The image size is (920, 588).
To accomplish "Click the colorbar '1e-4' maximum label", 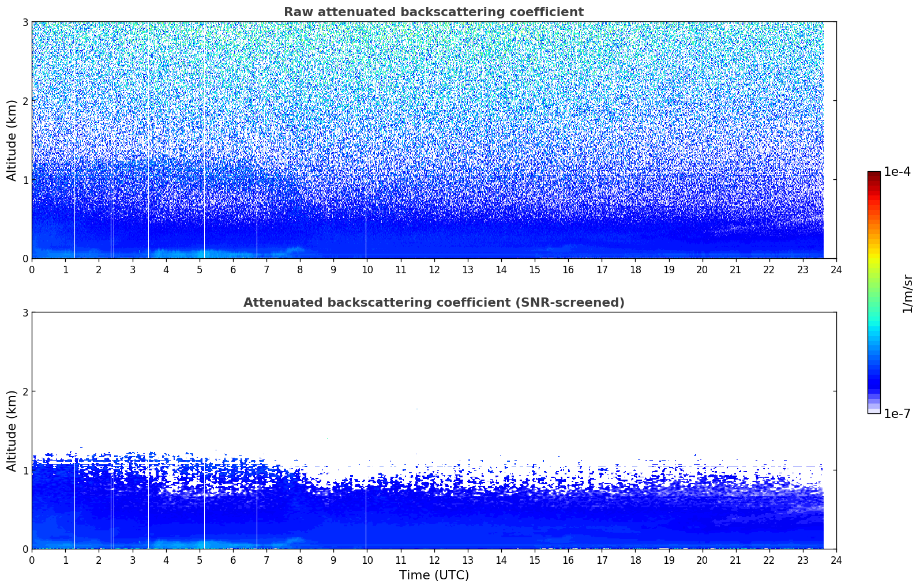I will tap(897, 172).
